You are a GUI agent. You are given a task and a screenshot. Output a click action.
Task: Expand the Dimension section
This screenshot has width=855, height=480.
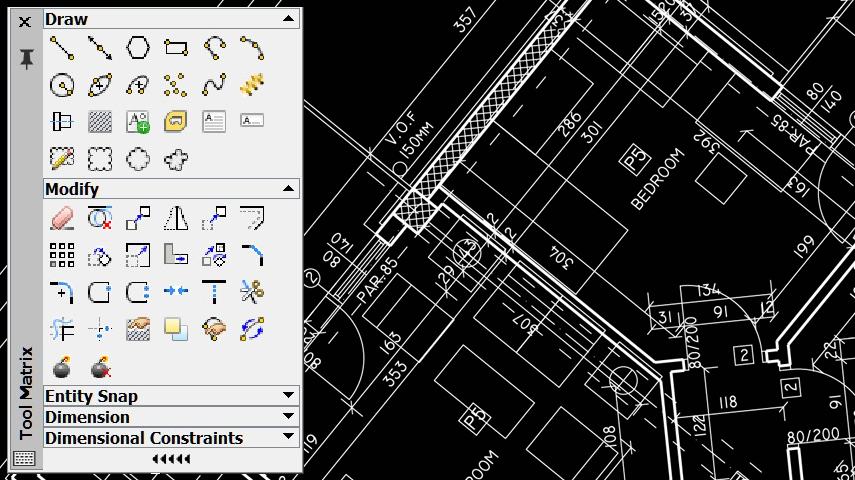288,417
